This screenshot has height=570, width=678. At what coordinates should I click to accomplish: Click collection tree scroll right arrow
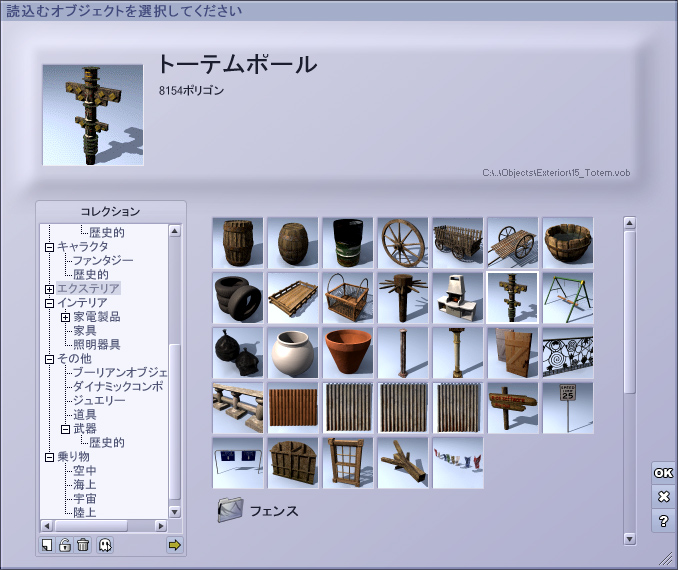point(161,526)
